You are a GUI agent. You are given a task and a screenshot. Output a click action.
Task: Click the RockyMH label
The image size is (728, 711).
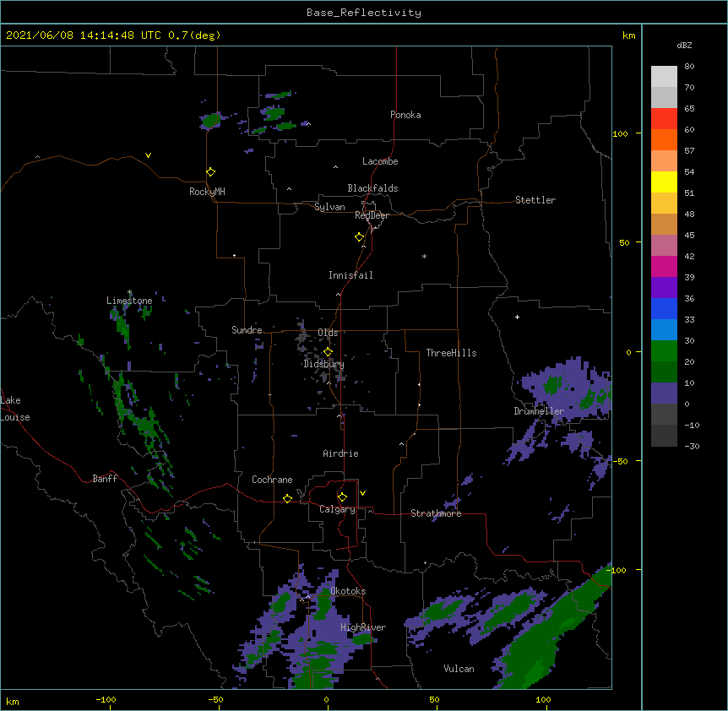[207, 192]
